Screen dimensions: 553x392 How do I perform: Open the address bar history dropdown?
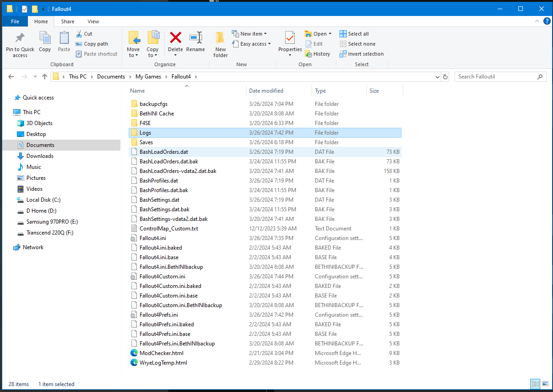coord(438,77)
